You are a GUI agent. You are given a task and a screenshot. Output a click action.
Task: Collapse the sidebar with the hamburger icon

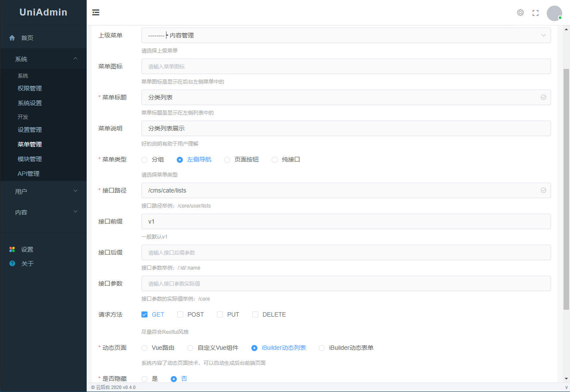(x=96, y=12)
